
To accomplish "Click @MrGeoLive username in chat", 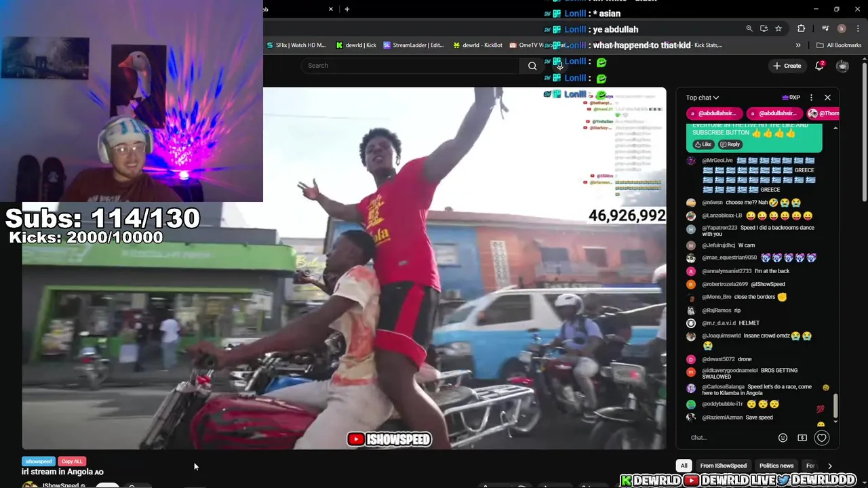I will [x=717, y=161].
